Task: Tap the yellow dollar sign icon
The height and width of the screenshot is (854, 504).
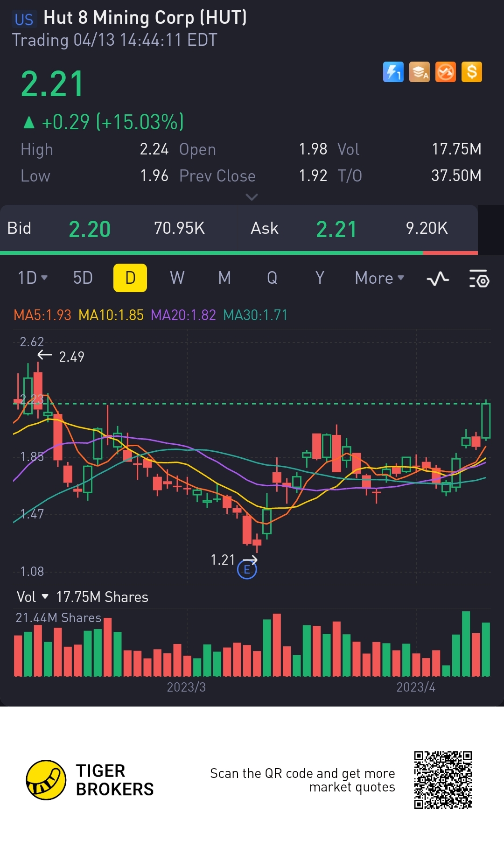Action: tap(472, 72)
